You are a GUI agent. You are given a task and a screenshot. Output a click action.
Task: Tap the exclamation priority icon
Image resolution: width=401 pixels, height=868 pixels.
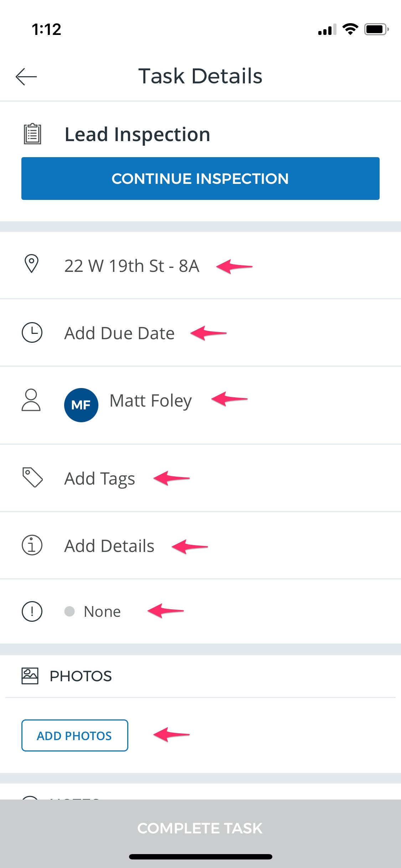coord(32,611)
